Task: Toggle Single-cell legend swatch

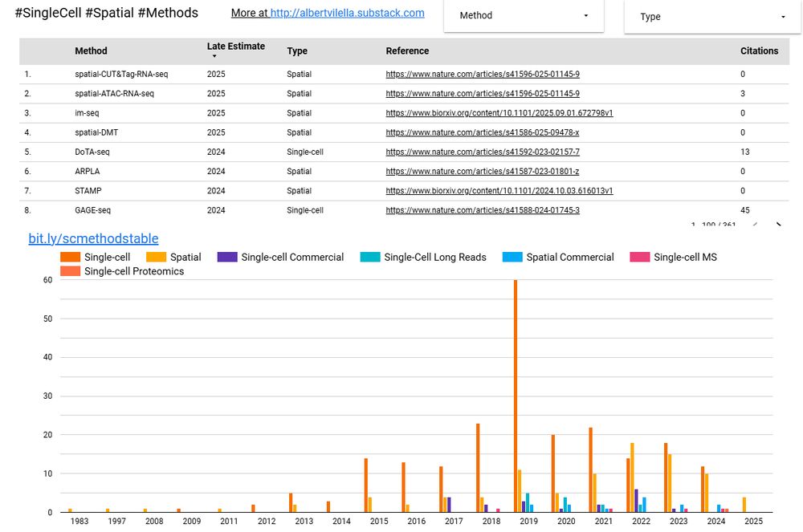Action: tap(70, 257)
